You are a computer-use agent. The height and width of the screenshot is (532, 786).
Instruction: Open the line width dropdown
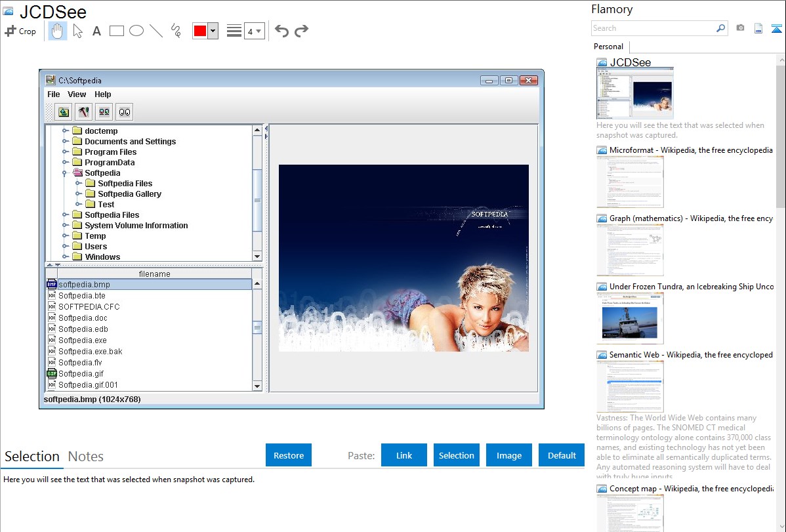254,31
